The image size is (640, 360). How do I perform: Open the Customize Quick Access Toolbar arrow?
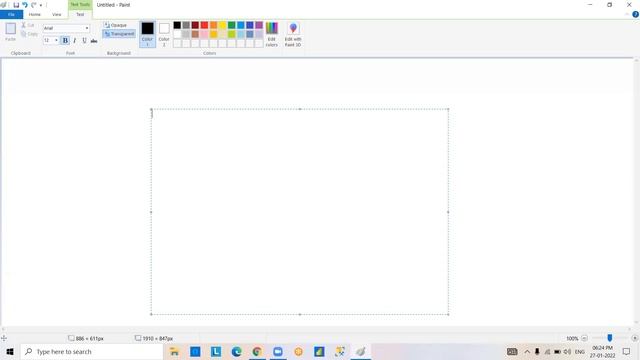point(41,5)
